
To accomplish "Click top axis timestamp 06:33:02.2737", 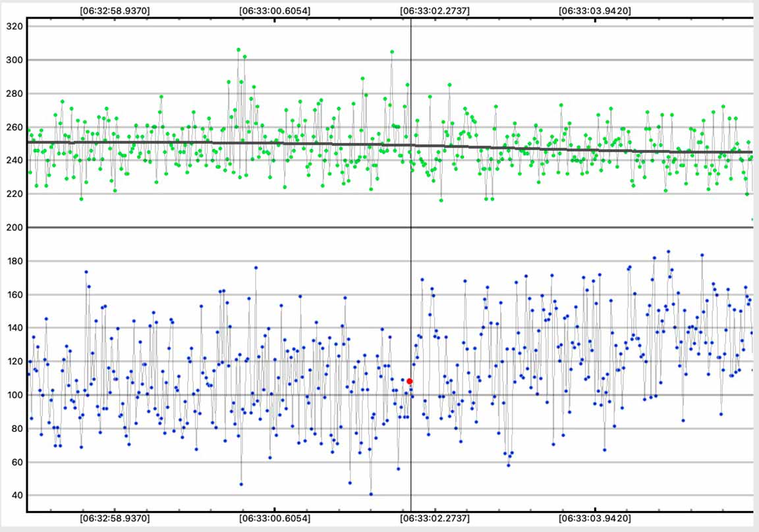I will point(435,11).
